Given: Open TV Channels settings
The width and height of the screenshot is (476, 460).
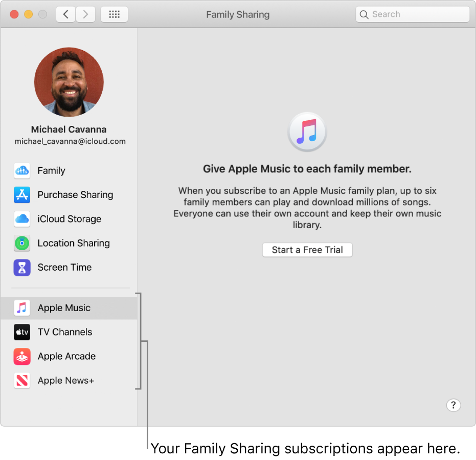Looking at the screenshot, I should 65,332.
